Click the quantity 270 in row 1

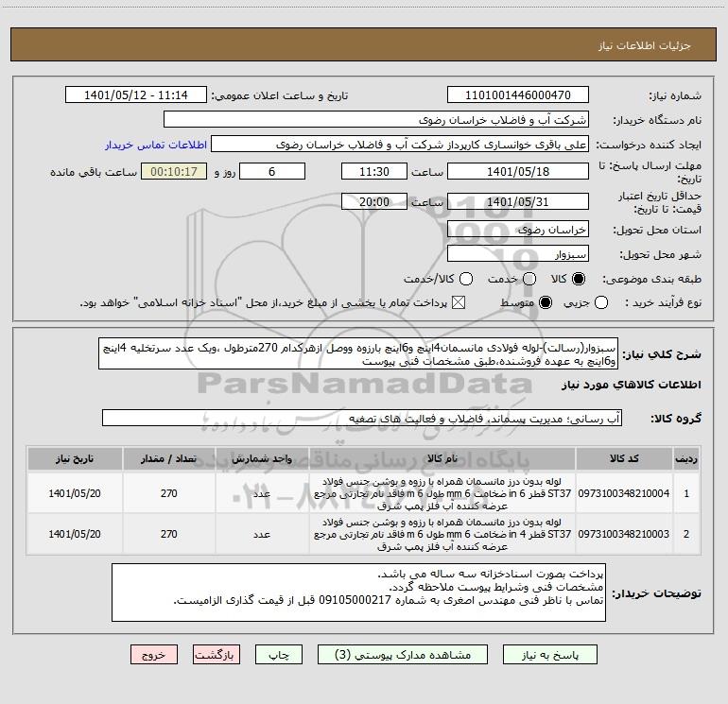coord(169,493)
